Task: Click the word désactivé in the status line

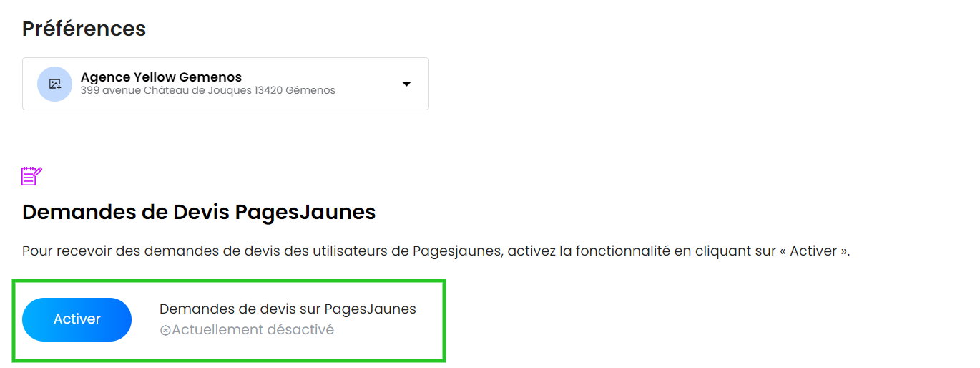Action: [300, 330]
